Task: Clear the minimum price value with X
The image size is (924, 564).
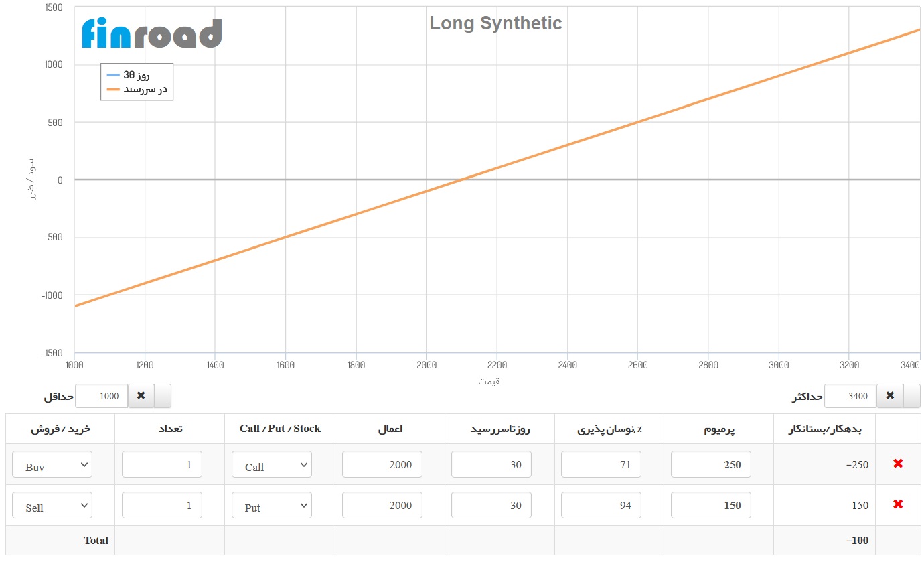Action: pyautogui.click(x=141, y=396)
